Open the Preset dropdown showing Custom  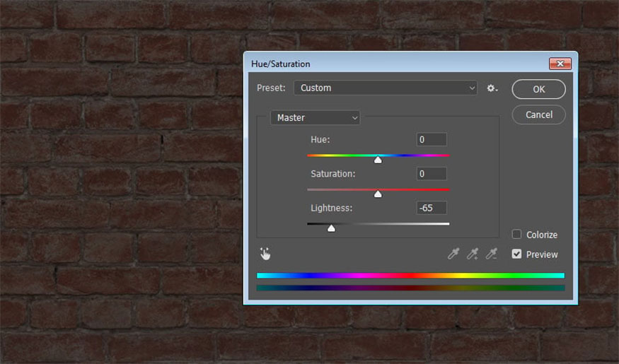point(386,88)
